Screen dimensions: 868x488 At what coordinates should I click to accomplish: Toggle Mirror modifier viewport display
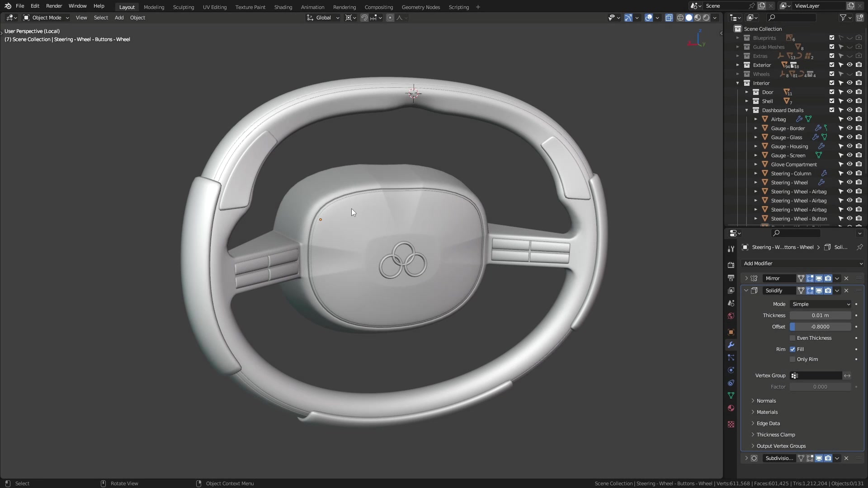(x=819, y=278)
